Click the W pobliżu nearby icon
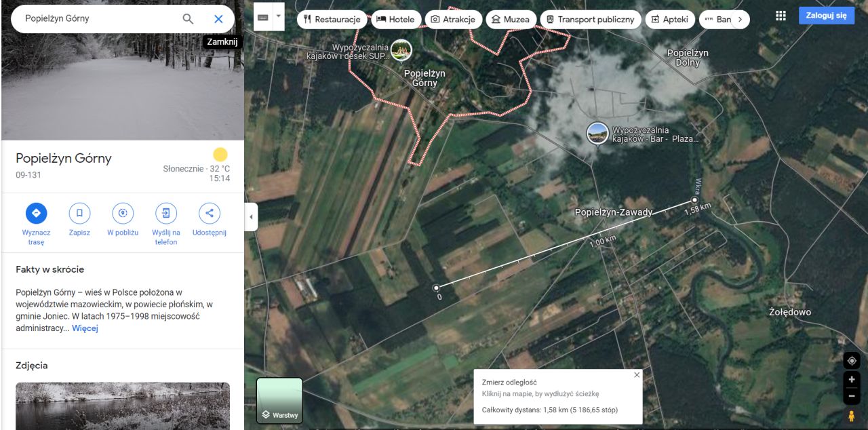 [123, 213]
